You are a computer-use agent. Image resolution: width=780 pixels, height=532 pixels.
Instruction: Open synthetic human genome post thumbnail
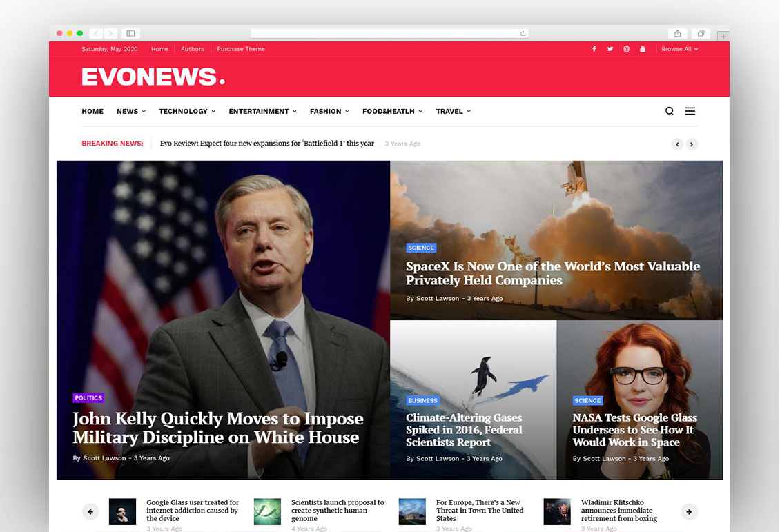coord(267,511)
